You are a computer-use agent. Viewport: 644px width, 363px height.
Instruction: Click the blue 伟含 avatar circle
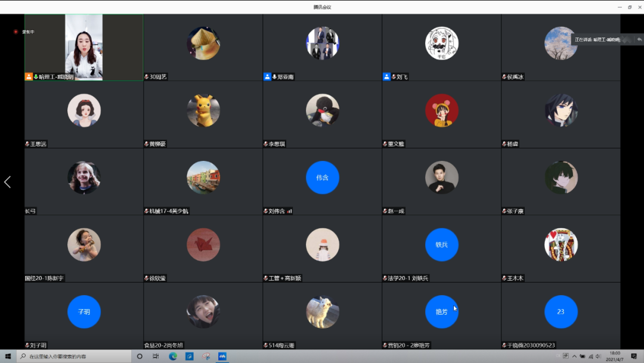[x=323, y=178]
